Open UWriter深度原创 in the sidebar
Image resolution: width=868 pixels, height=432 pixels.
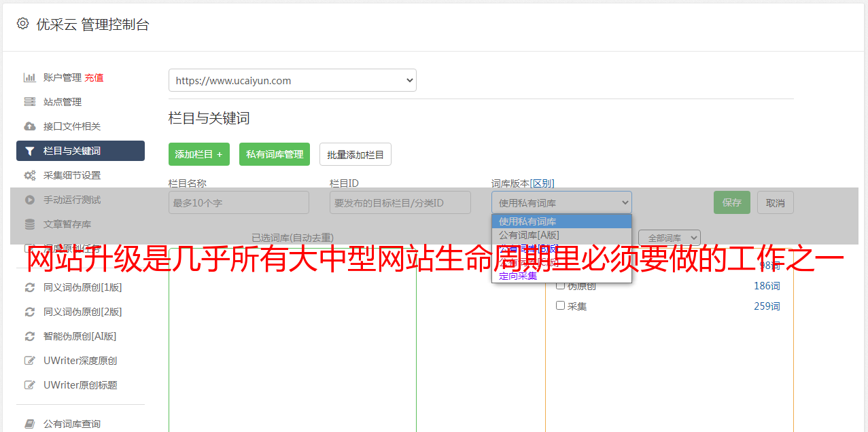80,361
